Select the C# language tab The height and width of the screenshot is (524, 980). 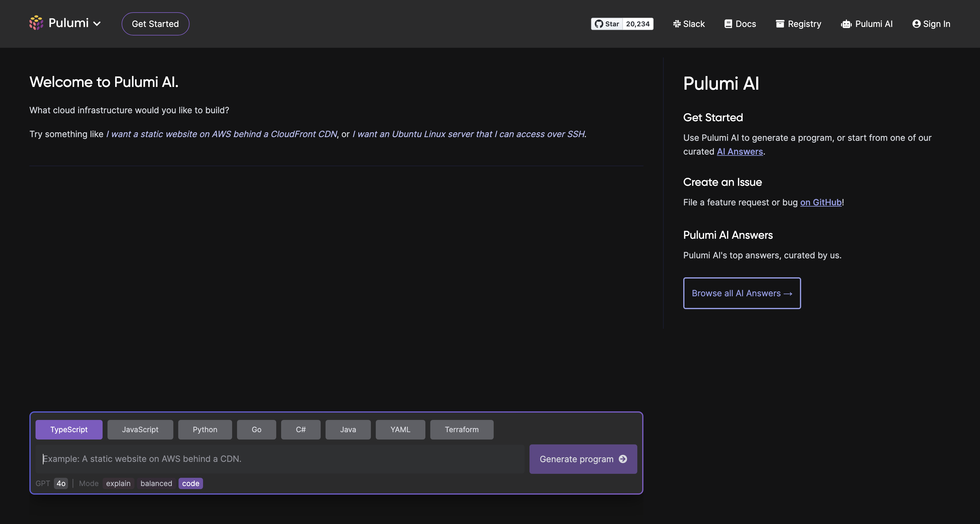300,429
